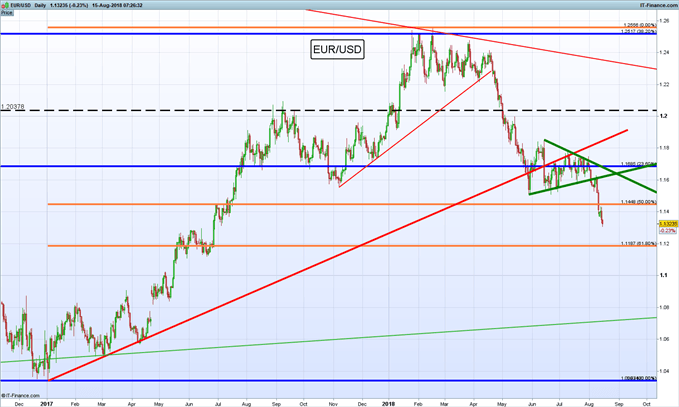This screenshot has width=679, height=407.
Task: Click the 1.20378 dashed line label
Action: coord(13,107)
